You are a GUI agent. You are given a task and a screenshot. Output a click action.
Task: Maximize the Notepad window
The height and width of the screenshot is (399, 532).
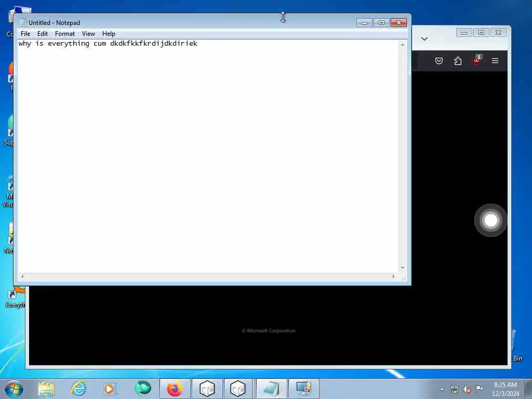tap(381, 23)
